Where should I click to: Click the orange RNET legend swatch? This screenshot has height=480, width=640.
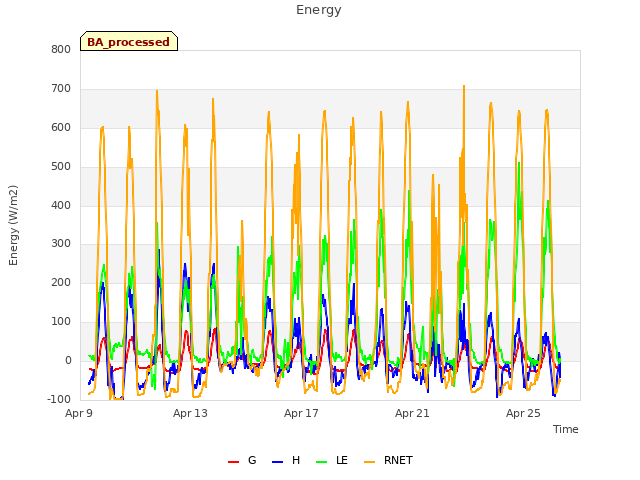[x=369, y=462]
